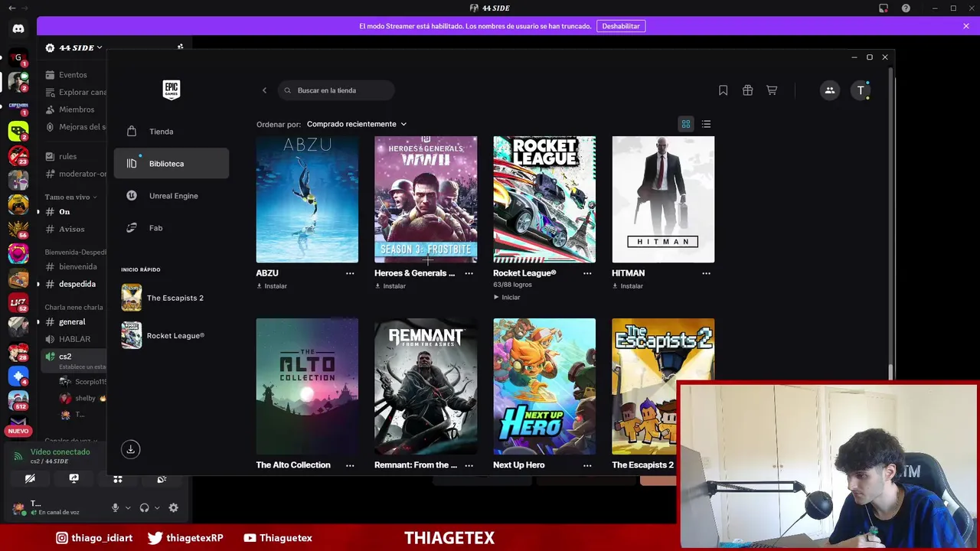Open HITMAN options three-dot menu

tap(706, 273)
